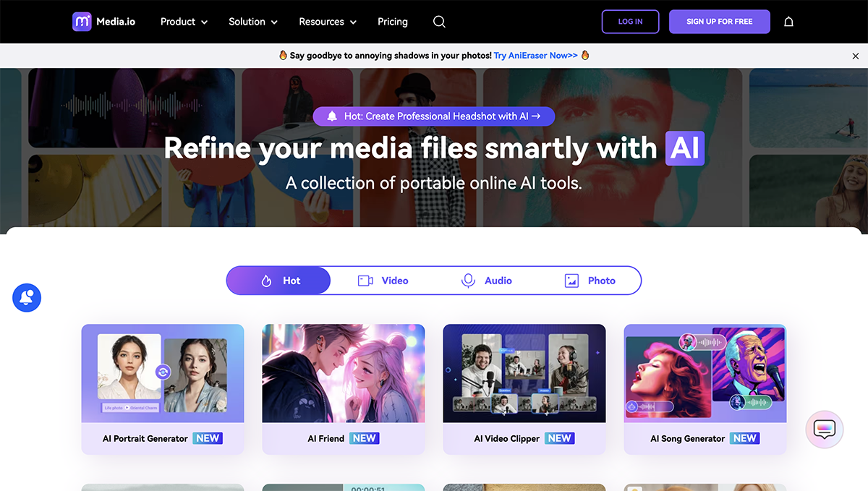
Task: Click the Audio microphone icon
Action: coord(468,281)
